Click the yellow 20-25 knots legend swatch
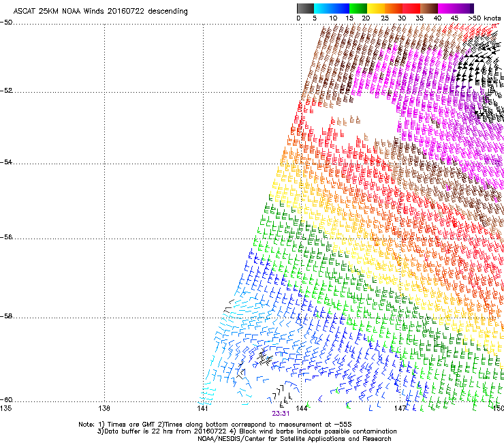 376,8
